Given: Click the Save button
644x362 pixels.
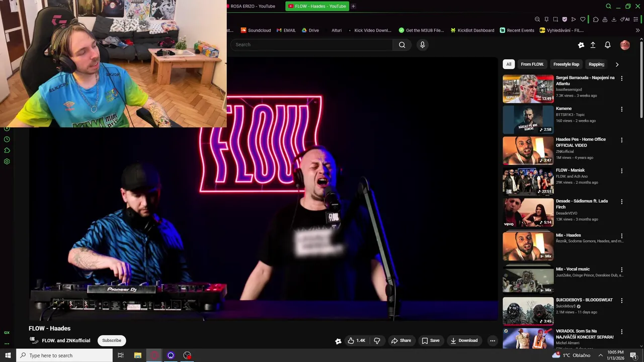Looking at the screenshot, I should (x=431, y=340).
